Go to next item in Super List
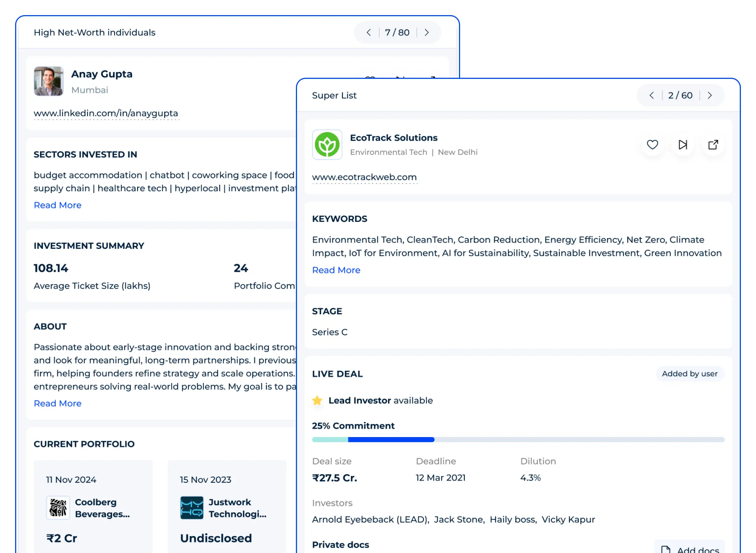The width and height of the screenshot is (756, 553). click(x=710, y=95)
